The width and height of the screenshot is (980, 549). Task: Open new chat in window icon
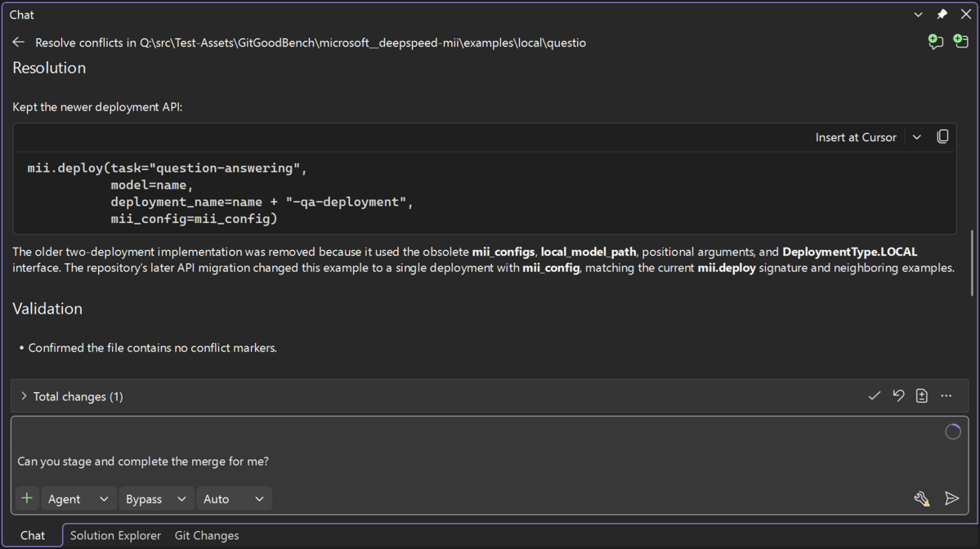pyautogui.click(x=960, y=42)
